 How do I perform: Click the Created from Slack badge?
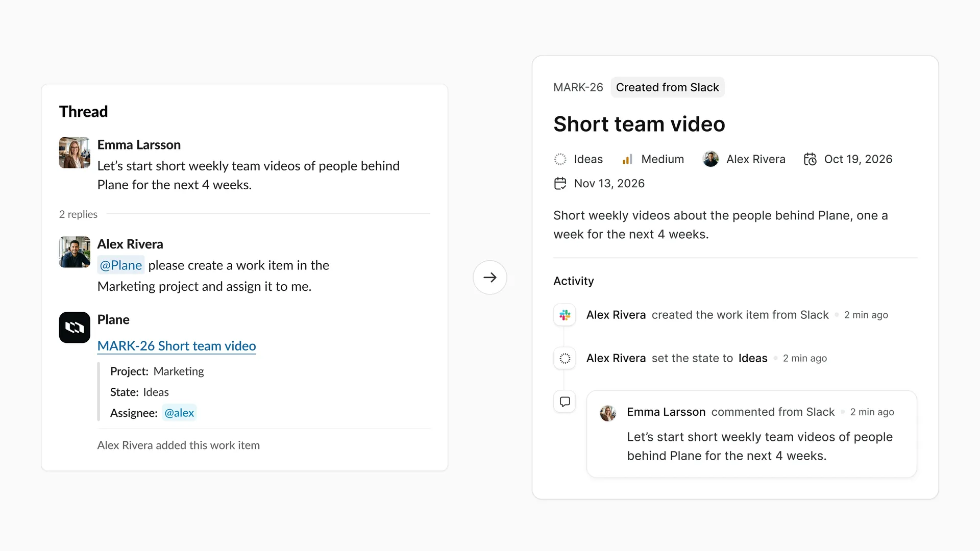point(668,87)
